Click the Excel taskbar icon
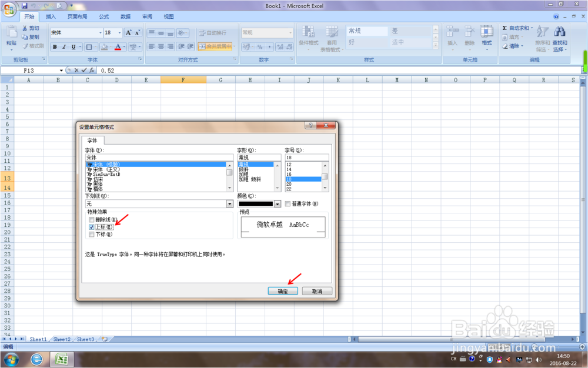This screenshot has width=588, height=368. (x=62, y=359)
